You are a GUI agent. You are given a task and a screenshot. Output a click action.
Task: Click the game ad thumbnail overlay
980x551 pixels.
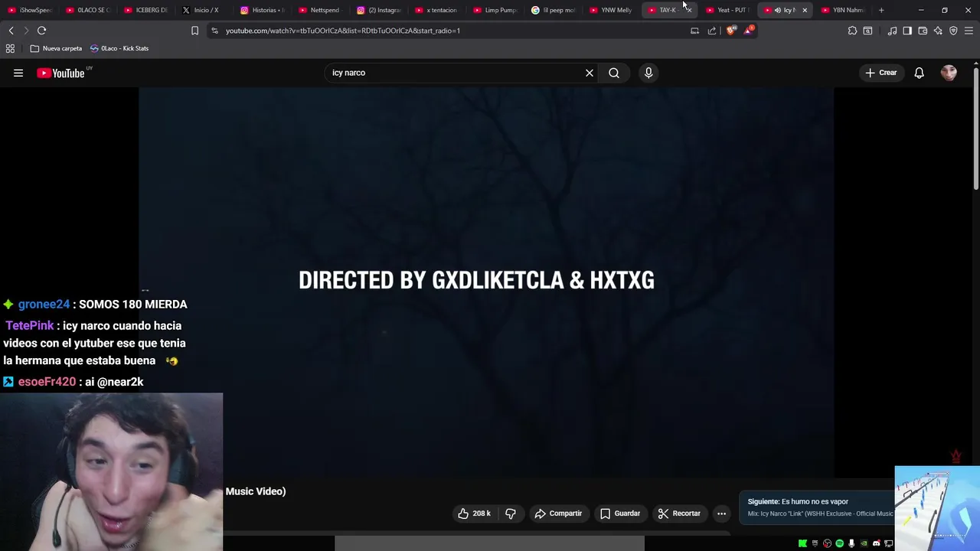tap(937, 508)
